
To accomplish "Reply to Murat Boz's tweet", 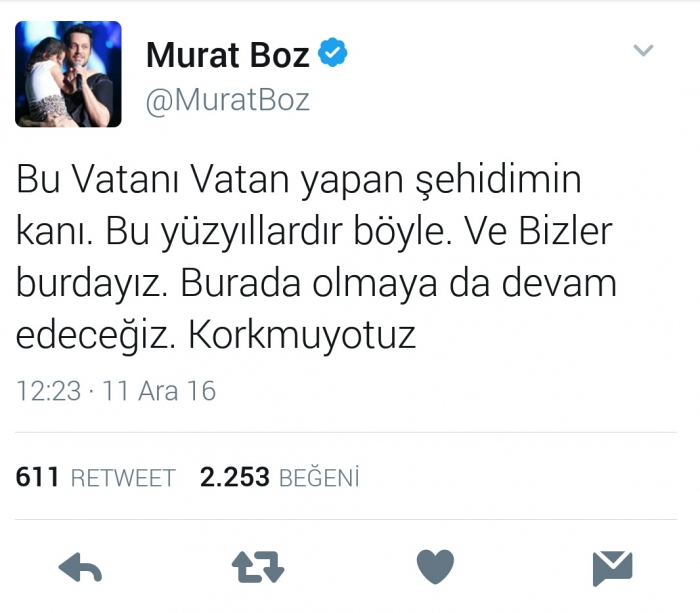I will [x=80, y=567].
